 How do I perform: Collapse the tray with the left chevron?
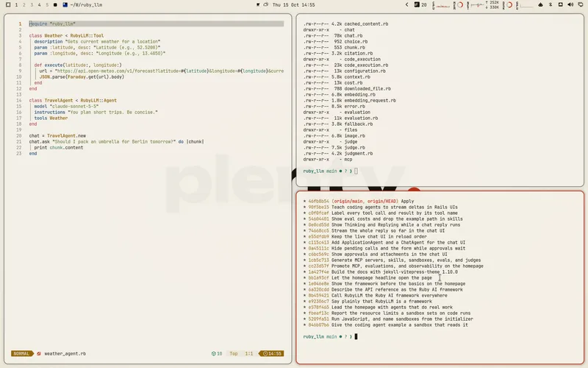click(407, 5)
